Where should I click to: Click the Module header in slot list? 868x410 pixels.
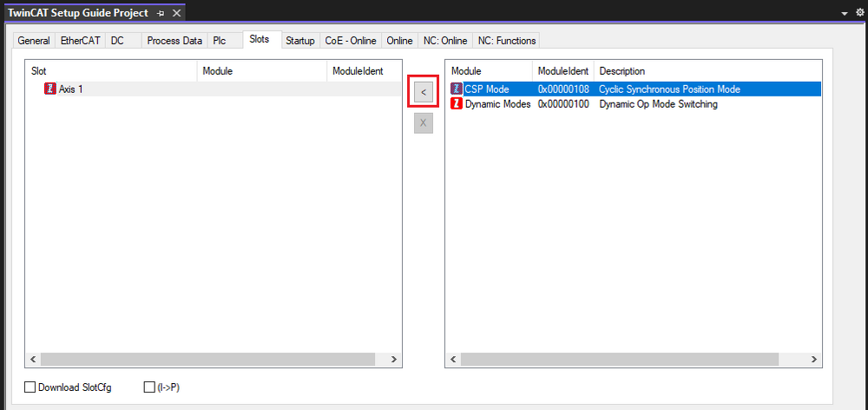click(x=262, y=71)
